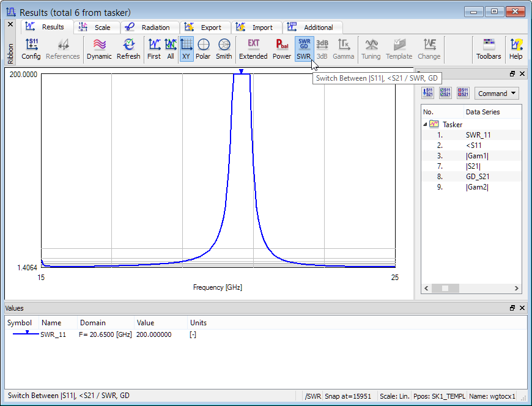
Task: Click the Dynamic results icon
Action: pos(99,49)
